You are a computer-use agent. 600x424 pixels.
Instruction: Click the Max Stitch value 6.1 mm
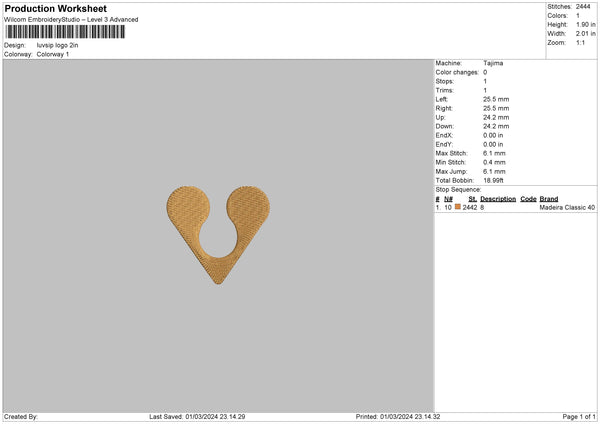pyautogui.click(x=494, y=153)
